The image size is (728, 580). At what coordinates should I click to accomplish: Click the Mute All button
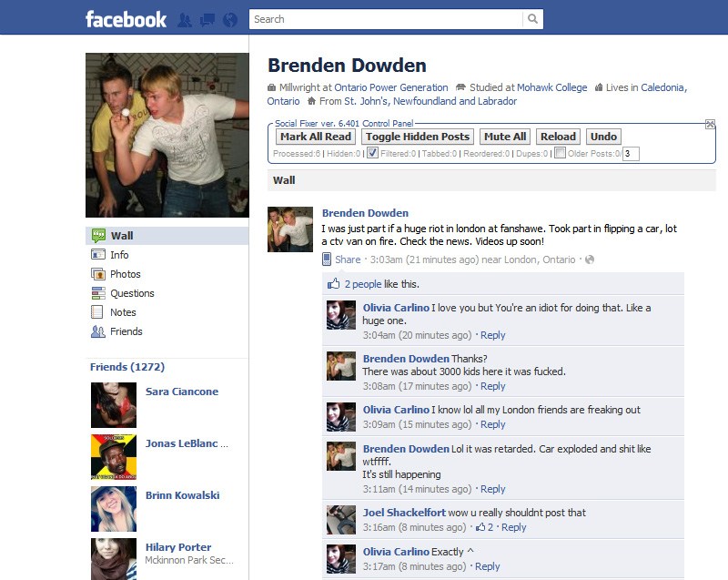coord(505,137)
